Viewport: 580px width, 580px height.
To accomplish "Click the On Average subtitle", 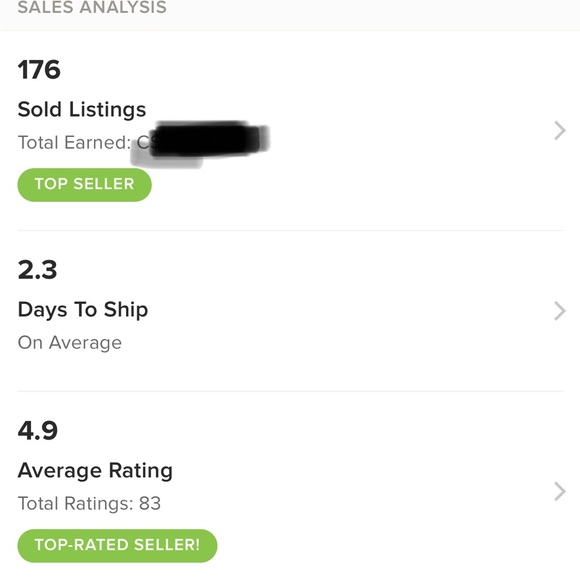I will coord(70,343).
